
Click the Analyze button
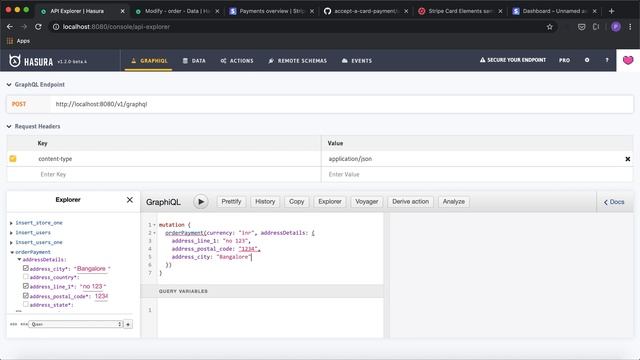pos(453,202)
